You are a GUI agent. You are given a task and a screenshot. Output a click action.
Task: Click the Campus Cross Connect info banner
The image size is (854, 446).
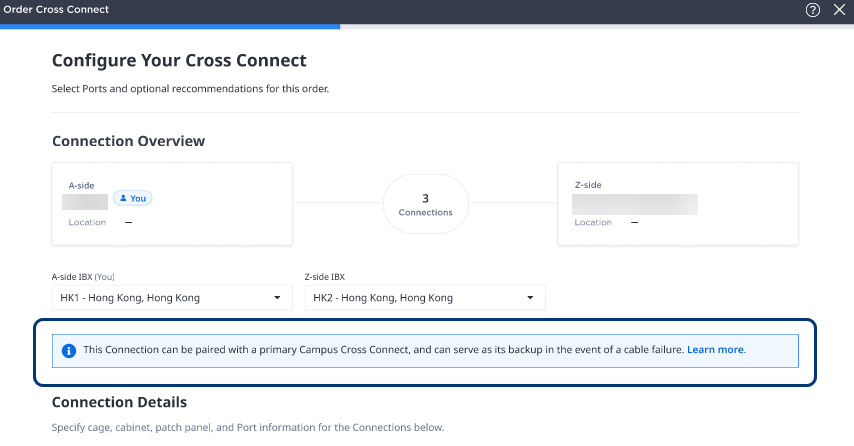pos(425,351)
